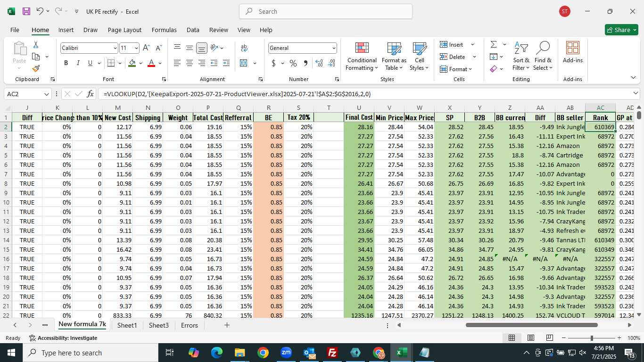644x362 pixels.
Task: Expand the font size 11 dropdown
Action: coord(136,48)
